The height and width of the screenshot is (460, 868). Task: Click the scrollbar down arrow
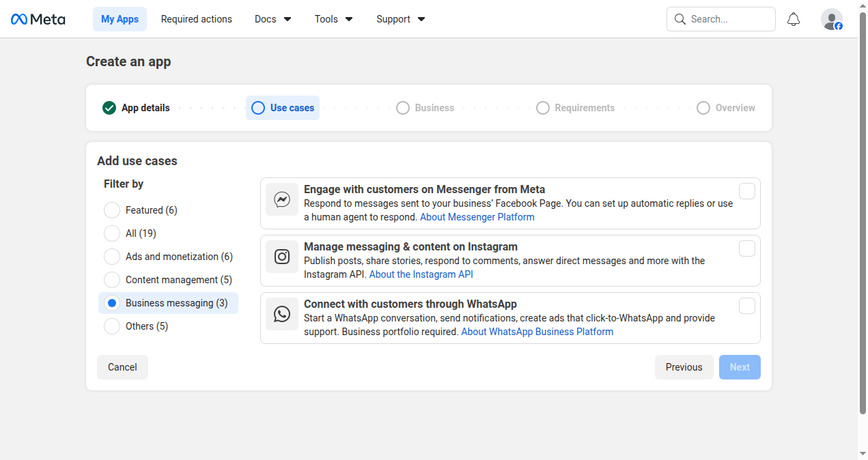[863, 454]
